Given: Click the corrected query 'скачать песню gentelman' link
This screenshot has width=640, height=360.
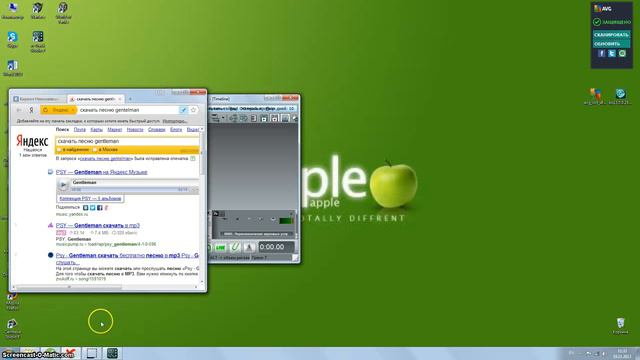Looking at the screenshot, I should pos(104,158).
